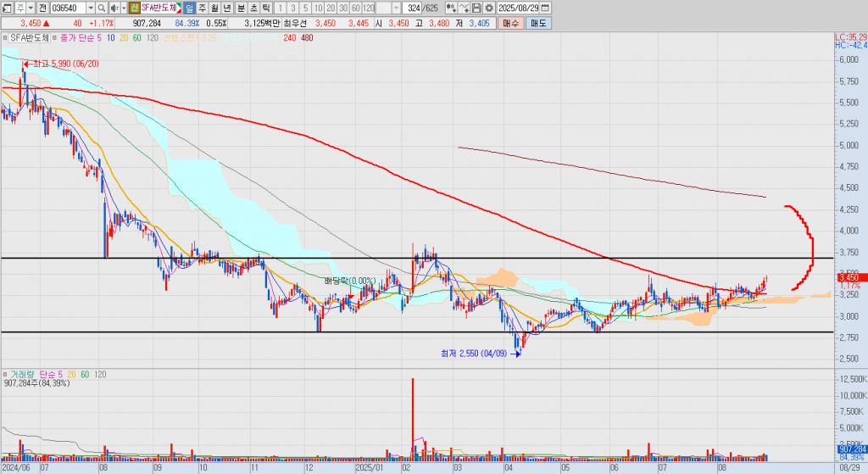Click the speaker sound icon
868x474 pixels.
click(x=114, y=8)
